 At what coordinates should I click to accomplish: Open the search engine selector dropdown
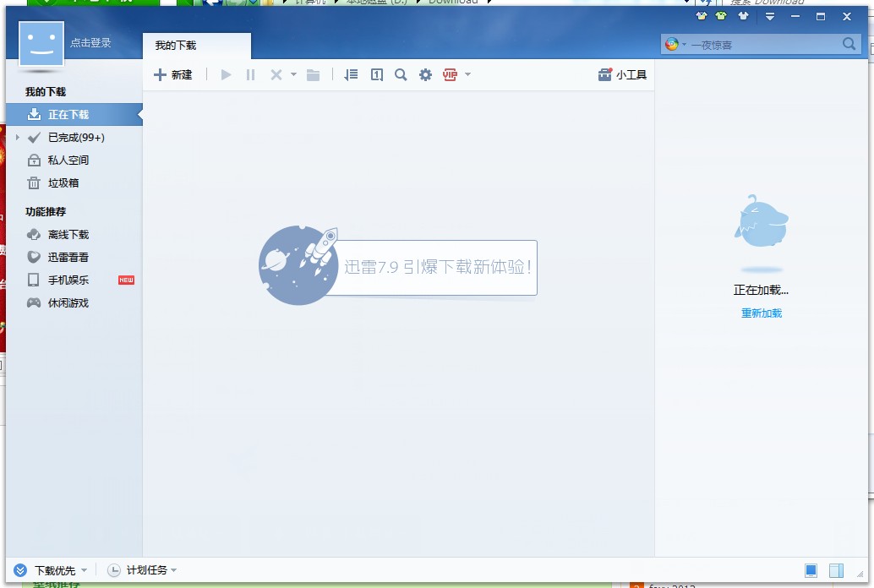click(x=676, y=44)
